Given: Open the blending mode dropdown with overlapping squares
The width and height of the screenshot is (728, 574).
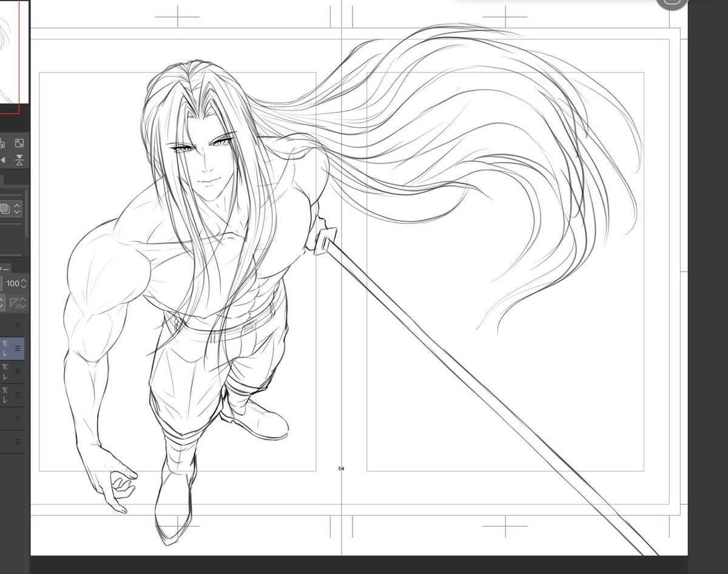Looking at the screenshot, I should [11, 209].
